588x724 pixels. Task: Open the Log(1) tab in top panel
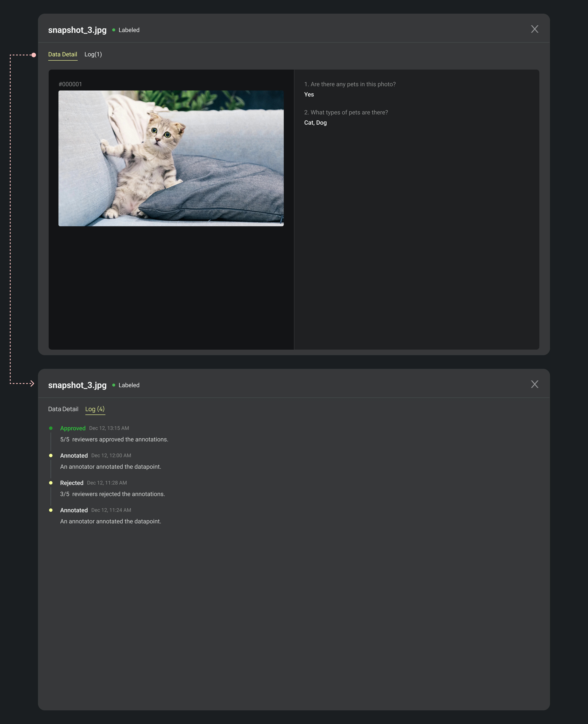click(x=93, y=54)
